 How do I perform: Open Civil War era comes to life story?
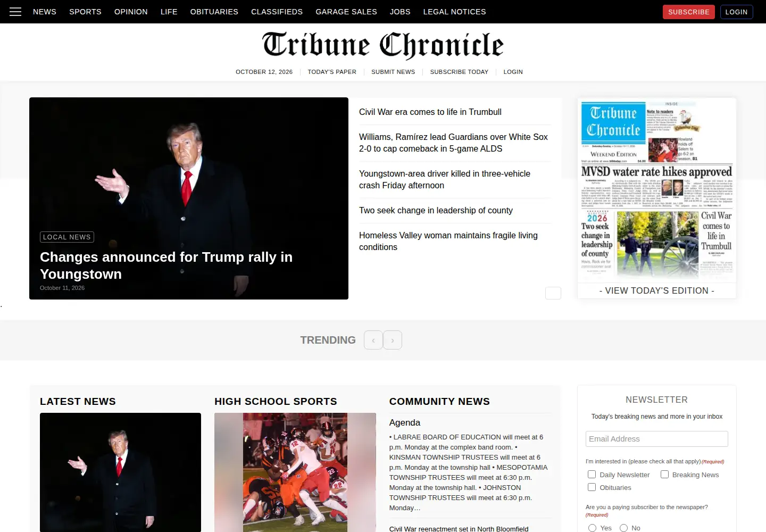pyautogui.click(x=430, y=112)
